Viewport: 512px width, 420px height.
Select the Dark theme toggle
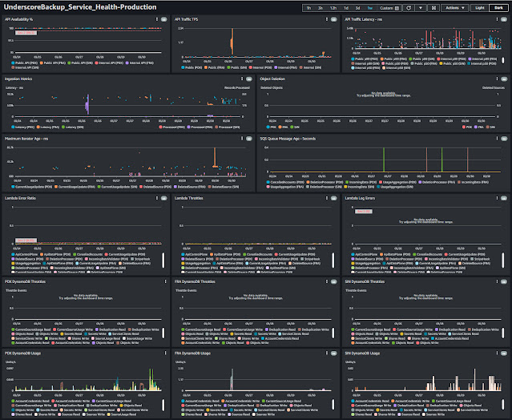pos(498,8)
